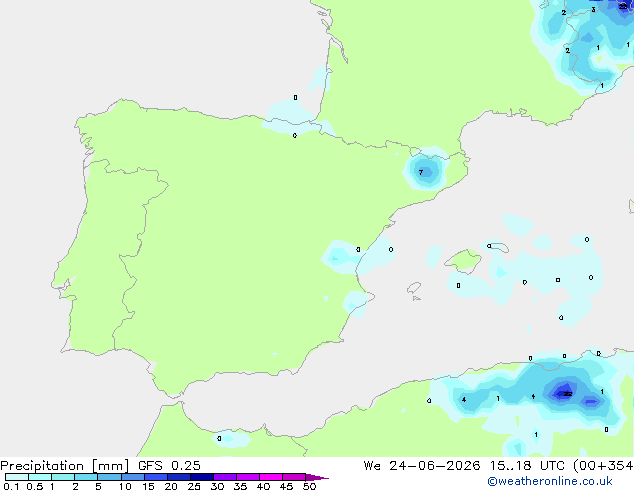Click the "7" rainfall value over Catalonia
The height and width of the screenshot is (490, 634).
pyautogui.click(x=421, y=173)
